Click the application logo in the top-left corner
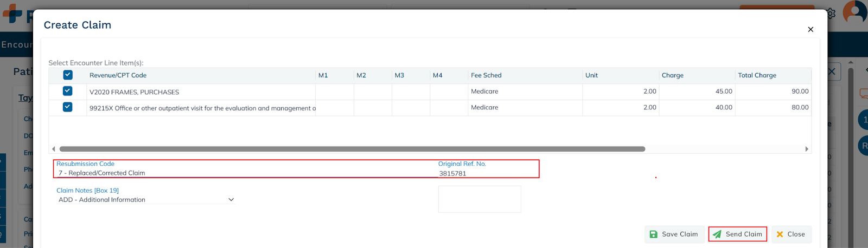 tap(12, 14)
